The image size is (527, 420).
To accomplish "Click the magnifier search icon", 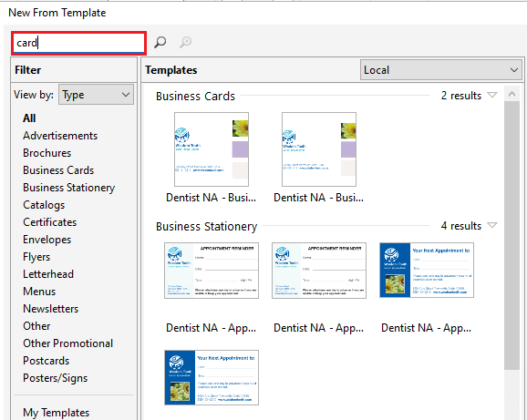I will pos(160,42).
